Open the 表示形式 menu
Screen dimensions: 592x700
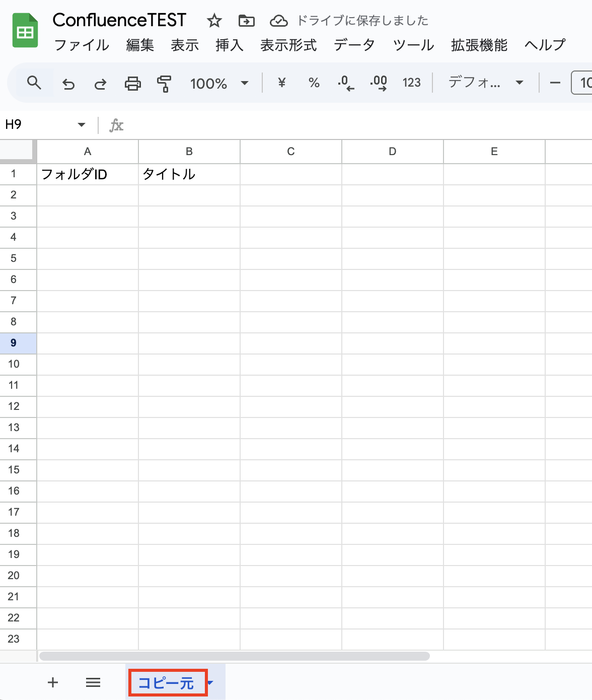point(288,45)
